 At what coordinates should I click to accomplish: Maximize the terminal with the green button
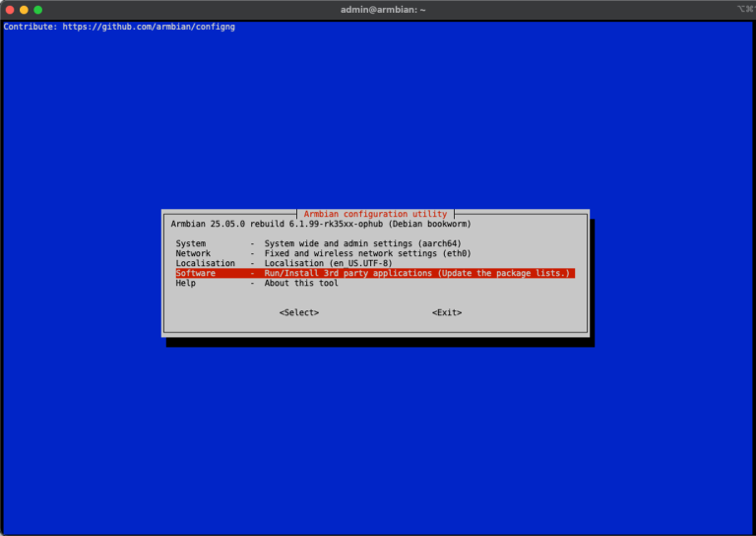click(38, 9)
